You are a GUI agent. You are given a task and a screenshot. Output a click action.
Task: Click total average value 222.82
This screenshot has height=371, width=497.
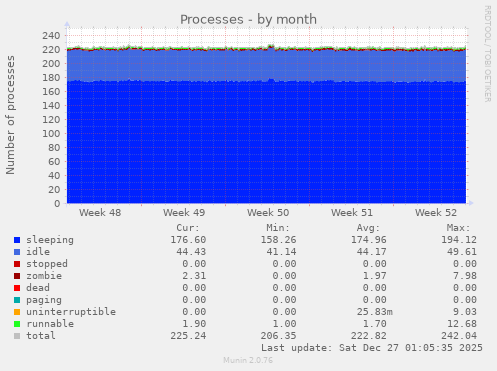[x=369, y=336]
